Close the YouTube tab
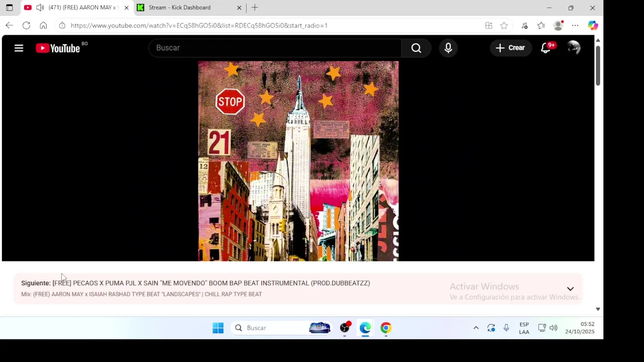Screen dimensions: 644x362 126,8
